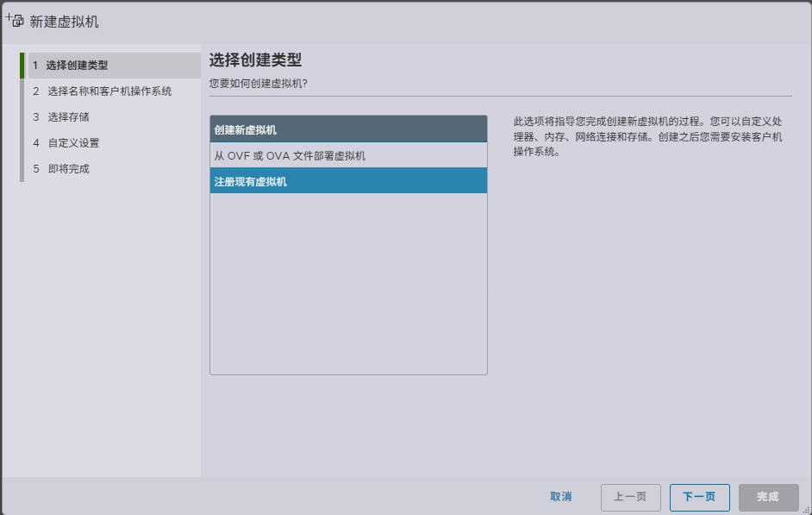
Task: Click the 新建虚拟机 dialog title text
Action: coord(65,22)
